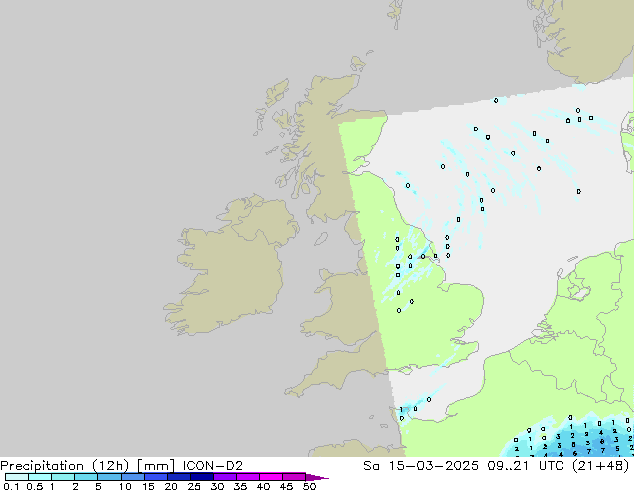The image size is (634, 490).
Task: Pick the 25–30 mm dark blue swatch
Action: tap(202, 477)
